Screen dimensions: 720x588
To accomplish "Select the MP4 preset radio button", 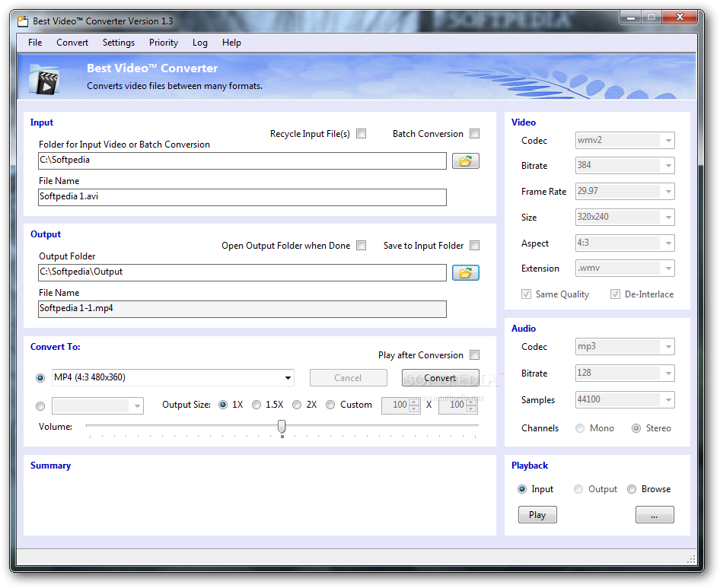I will (40, 378).
